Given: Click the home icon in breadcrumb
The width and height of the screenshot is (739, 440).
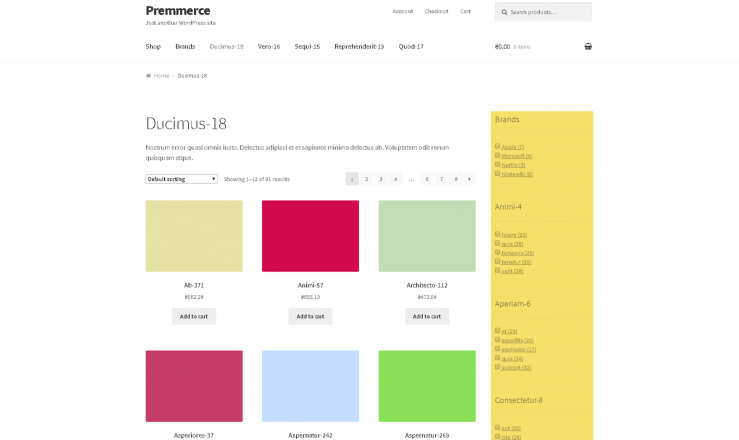Looking at the screenshot, I should 148,75.
